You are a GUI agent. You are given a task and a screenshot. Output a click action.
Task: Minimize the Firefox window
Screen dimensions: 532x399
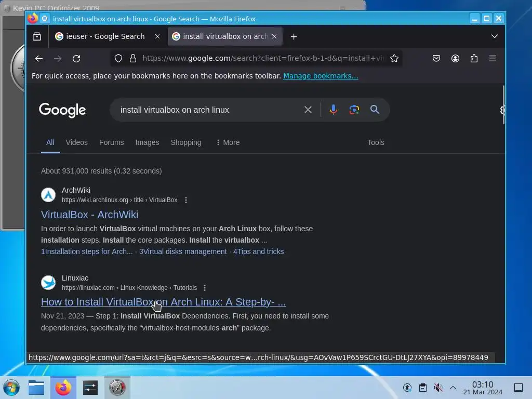(475, 19)
